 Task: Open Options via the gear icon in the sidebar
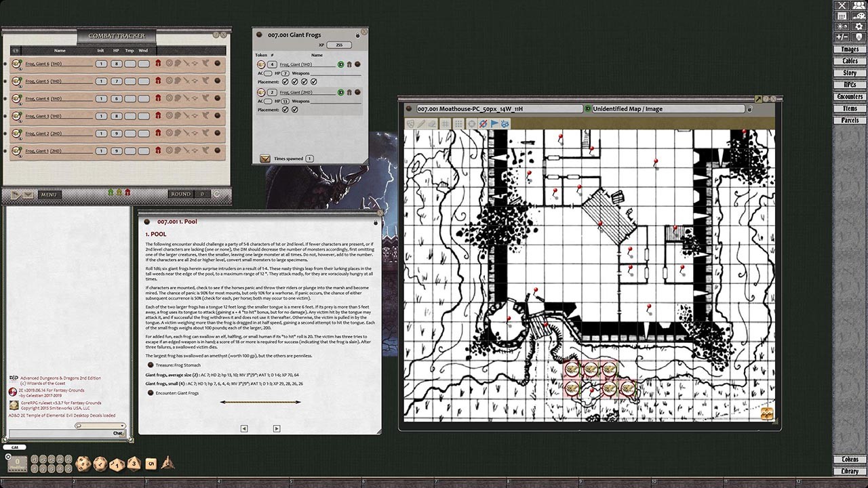click(x=859, y=26)
